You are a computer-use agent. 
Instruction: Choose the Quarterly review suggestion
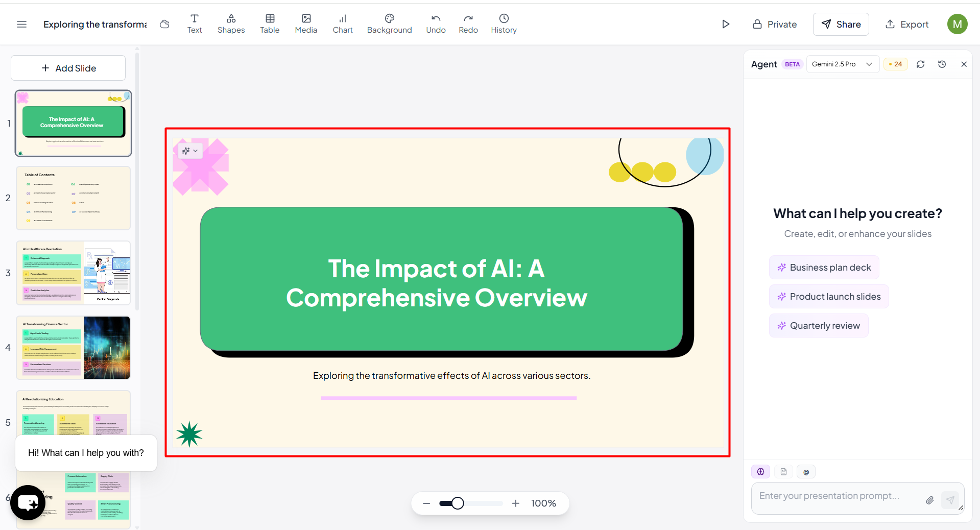coord(819,326)
